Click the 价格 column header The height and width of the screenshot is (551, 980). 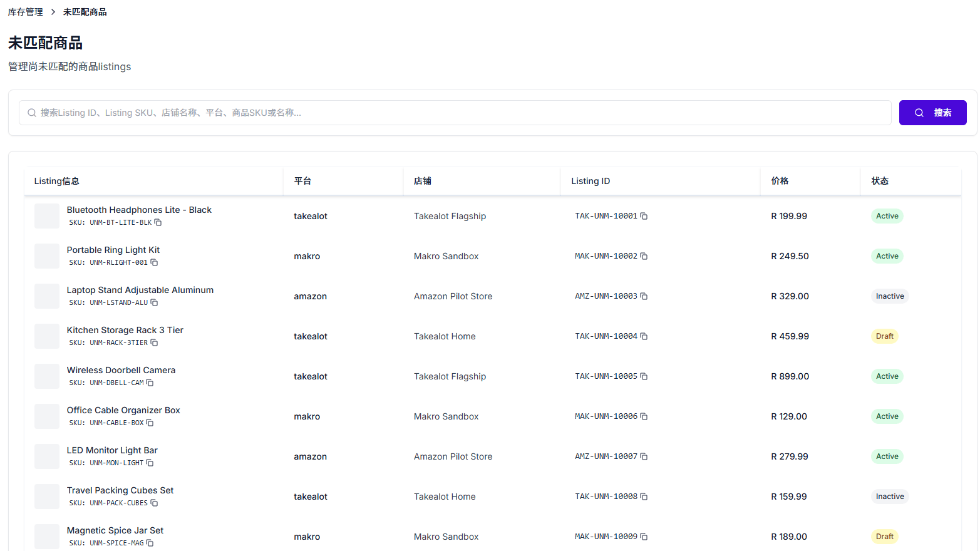pyautogui.click(x=780, y=181)
